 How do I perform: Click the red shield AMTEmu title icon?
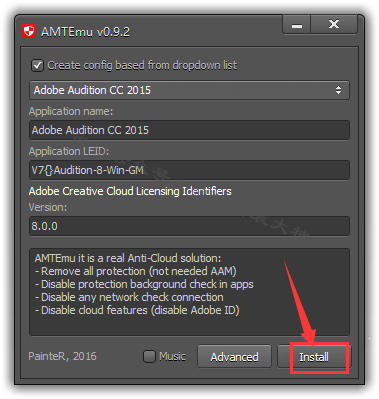pos(29,32)
